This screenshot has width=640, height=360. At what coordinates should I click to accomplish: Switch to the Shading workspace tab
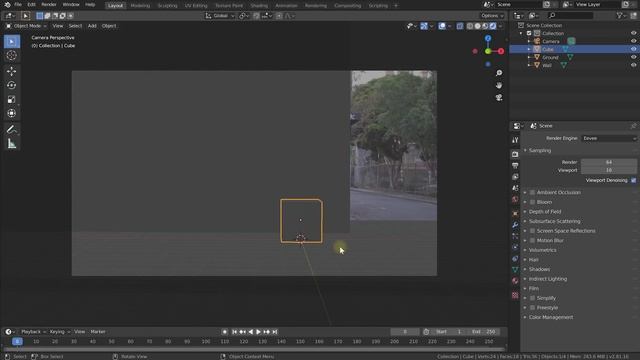tap(259, 6)
